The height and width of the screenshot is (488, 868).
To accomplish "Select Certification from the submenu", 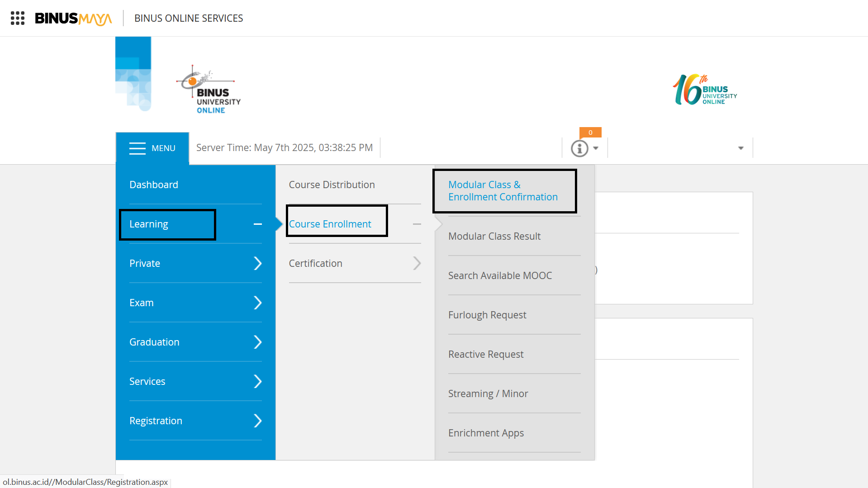I will (x=315, y=263).
